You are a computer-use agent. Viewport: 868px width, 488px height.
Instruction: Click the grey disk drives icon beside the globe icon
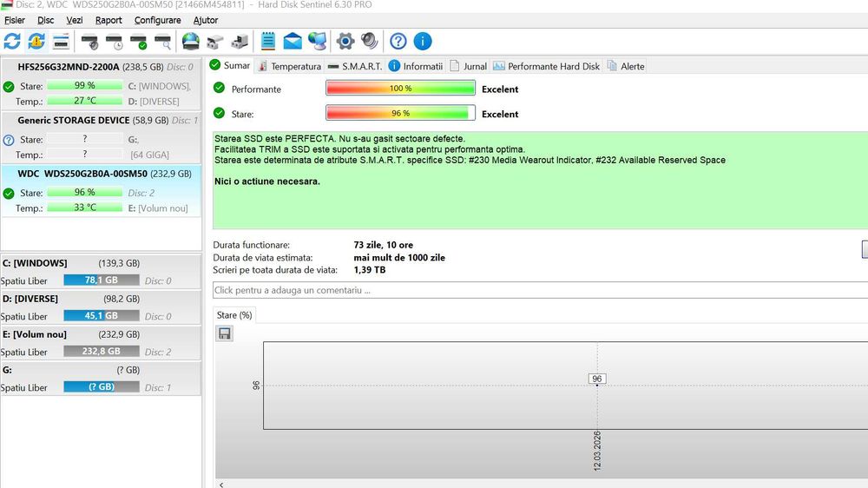click(214, 42)
